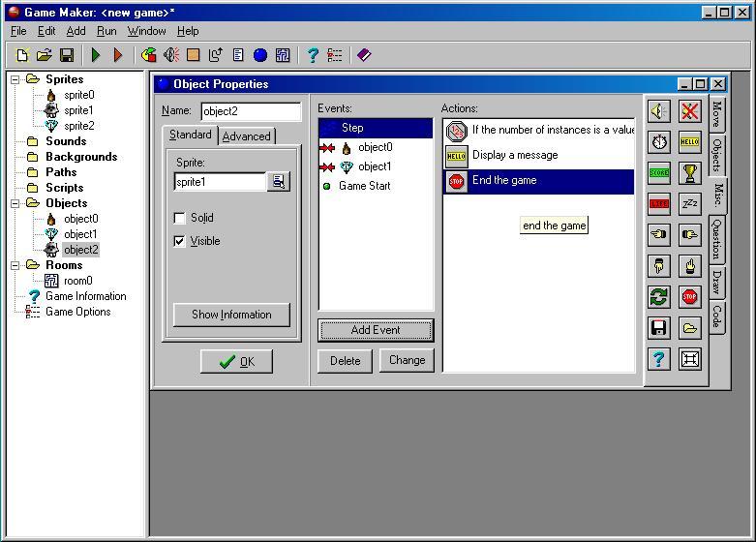
Task: Click the Set alarm clock action icon
Action: [x=659, y=142]
